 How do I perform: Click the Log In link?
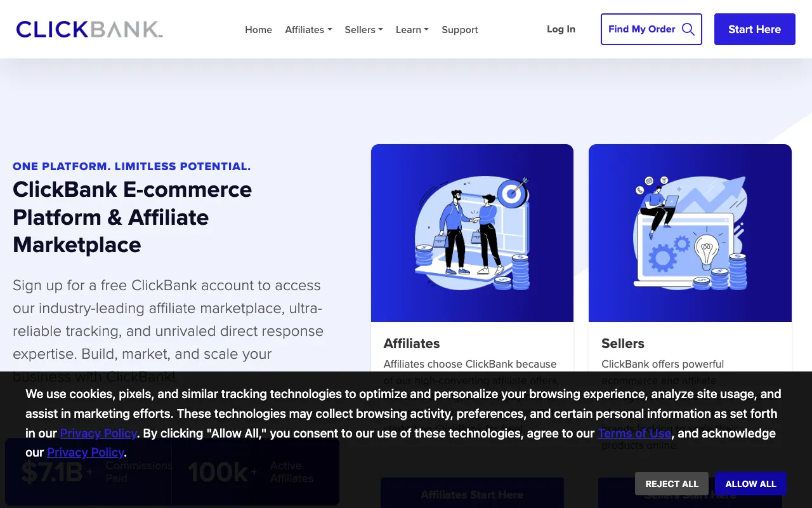point(561,29)
